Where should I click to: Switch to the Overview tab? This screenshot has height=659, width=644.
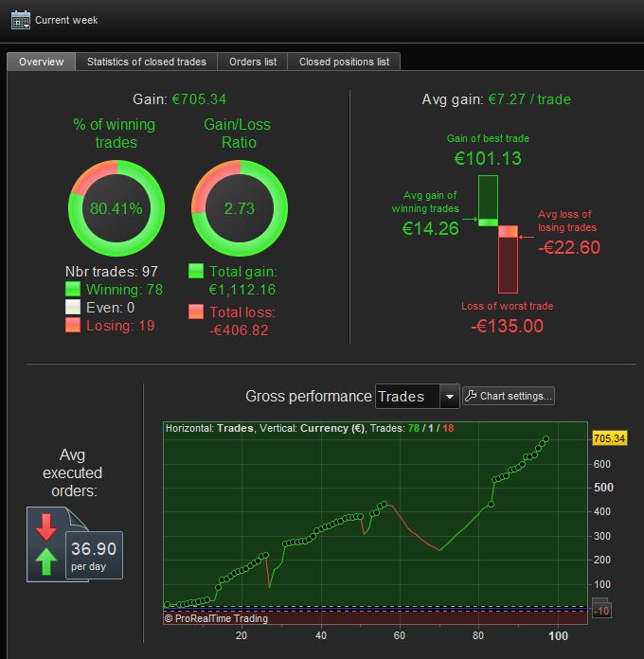[41, 62]
